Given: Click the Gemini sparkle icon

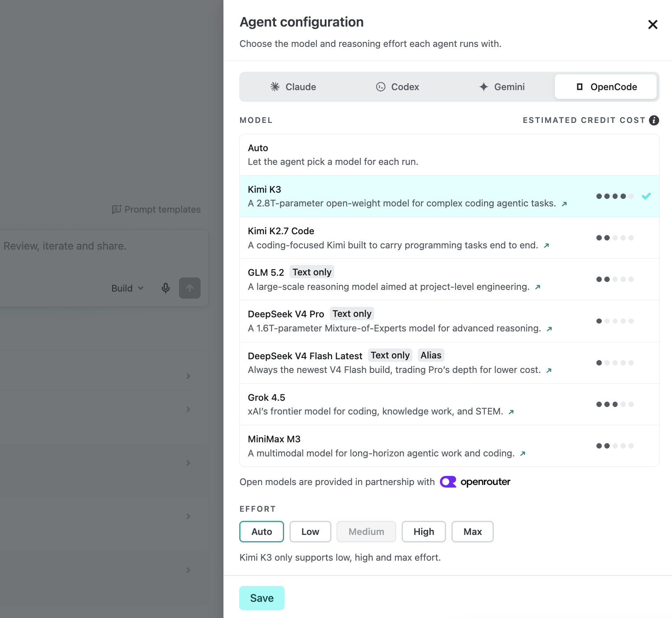Looking at the screenshot, I should (483, 87).
